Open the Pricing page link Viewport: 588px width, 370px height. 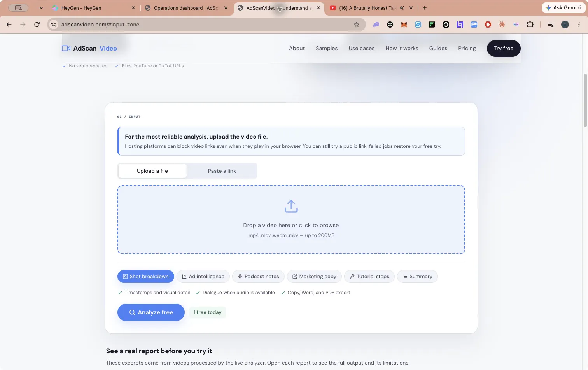point(467,48)
